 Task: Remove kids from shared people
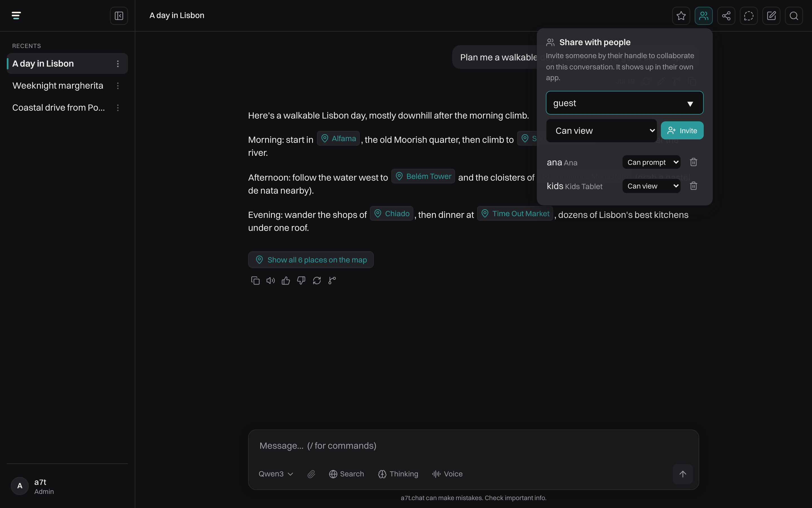693,186
